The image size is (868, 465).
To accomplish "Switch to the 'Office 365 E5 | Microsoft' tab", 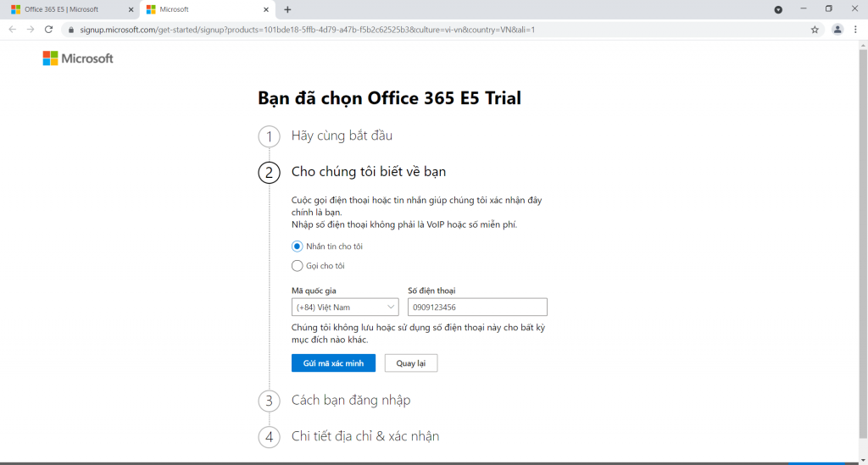I will (64, 9).
